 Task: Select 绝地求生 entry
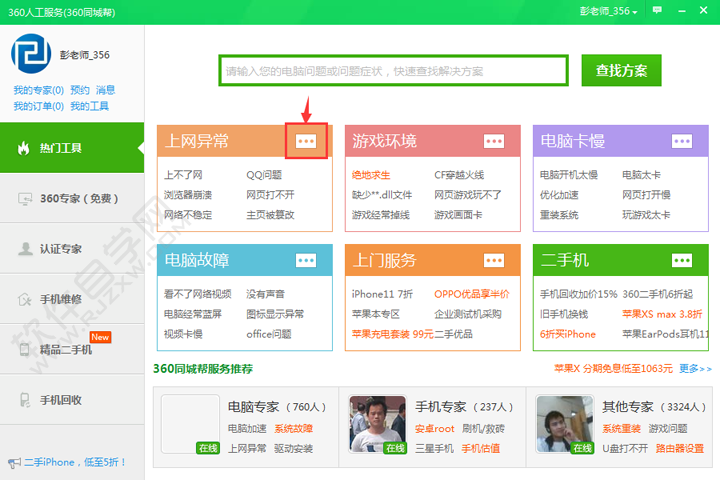point(371,175)
